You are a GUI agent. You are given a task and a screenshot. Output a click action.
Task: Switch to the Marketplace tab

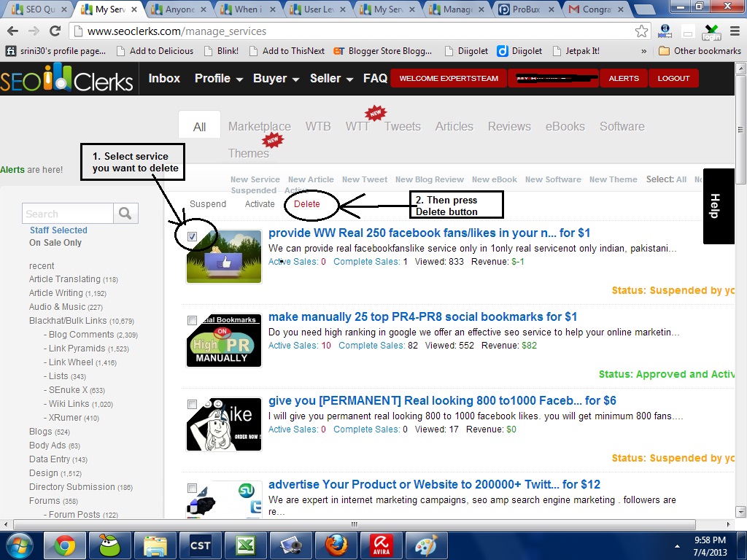[259, 126]
